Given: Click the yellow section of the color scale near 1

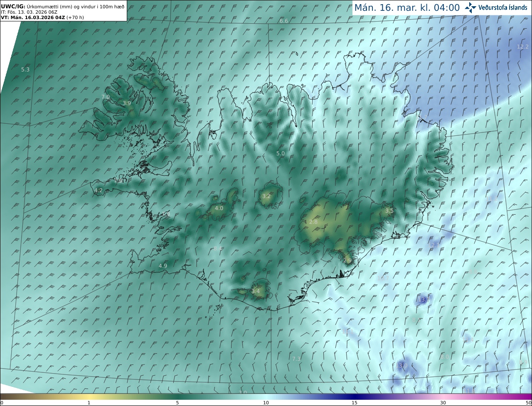Looking at the screenshot, I should [x=89, y=397].
